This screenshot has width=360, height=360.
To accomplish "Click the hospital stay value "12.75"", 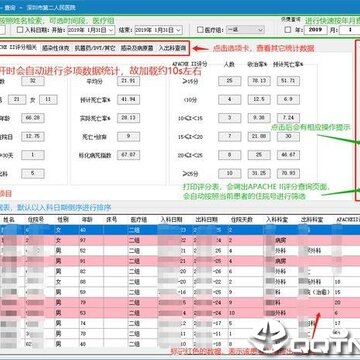I will click(x=33, y=137).
